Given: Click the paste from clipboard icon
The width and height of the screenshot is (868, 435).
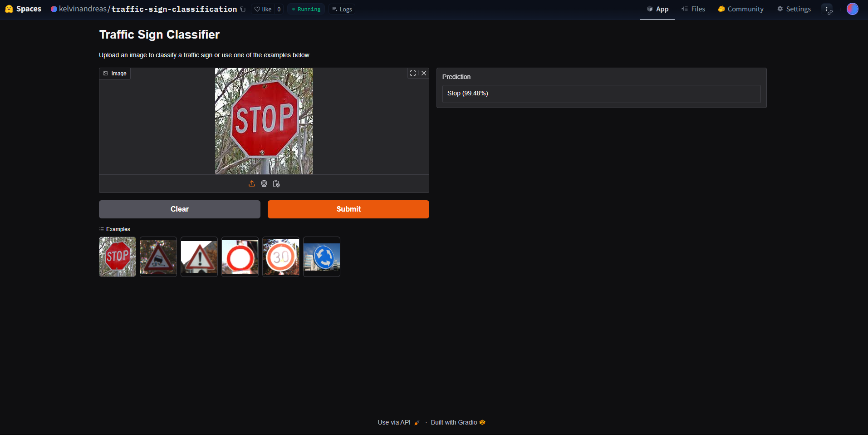Looking at the screenshot, I should point(276,183).
